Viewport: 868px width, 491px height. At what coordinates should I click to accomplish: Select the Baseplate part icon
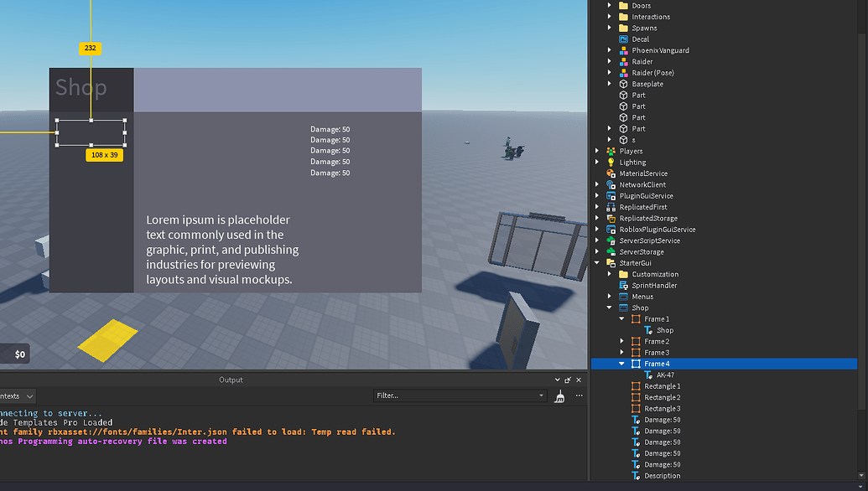coord(621,84)
